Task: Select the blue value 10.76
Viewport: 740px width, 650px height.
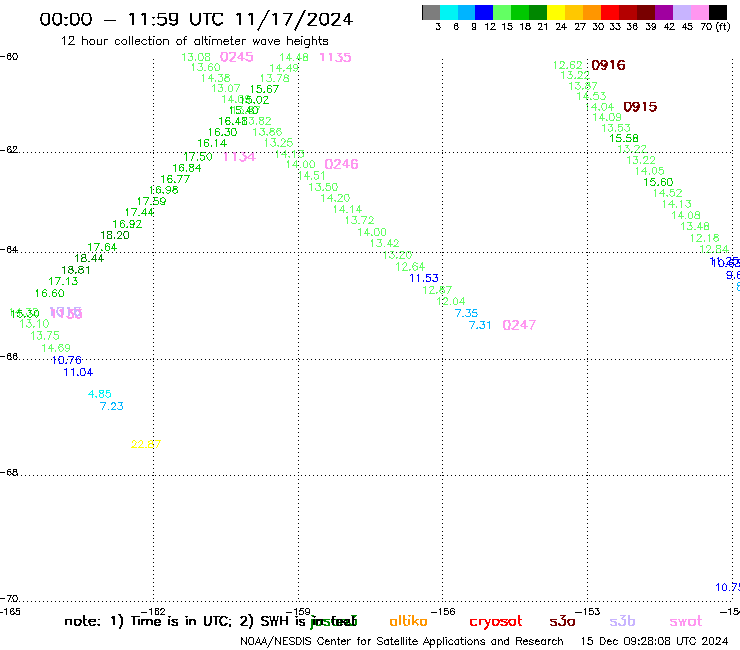Action: click(67, 361)
